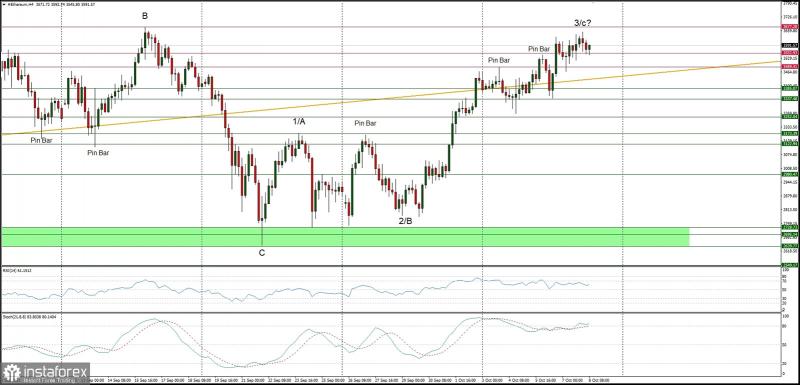This screenshot has width=800, height=385.
Task: Click the 3/c? wave label
Action: point(583,22)
